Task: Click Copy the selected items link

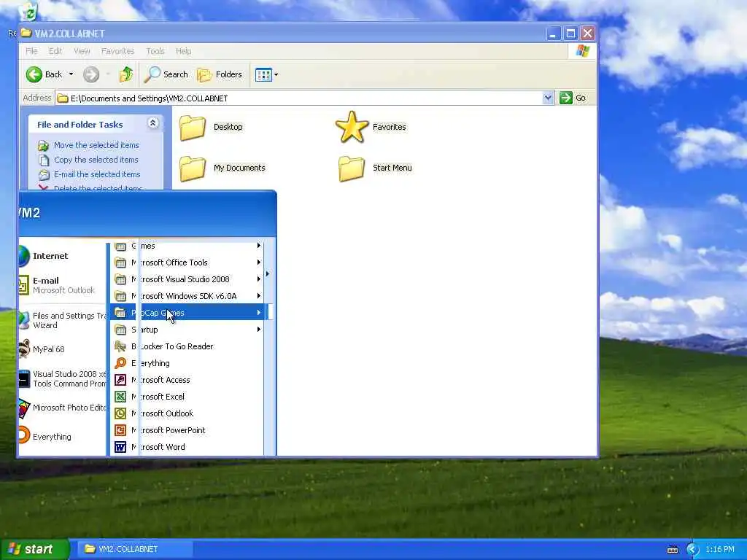Action: coord(96,160)
